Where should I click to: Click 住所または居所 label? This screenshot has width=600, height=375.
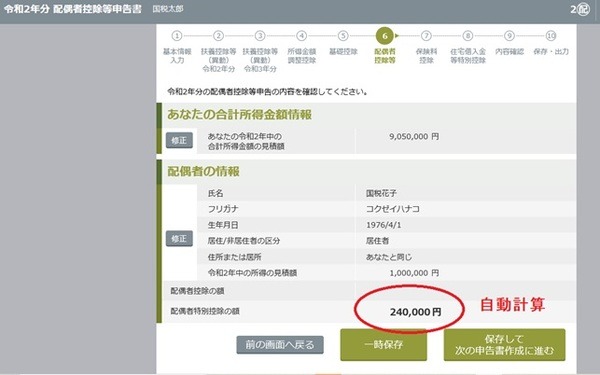click(x=234, y=257)
